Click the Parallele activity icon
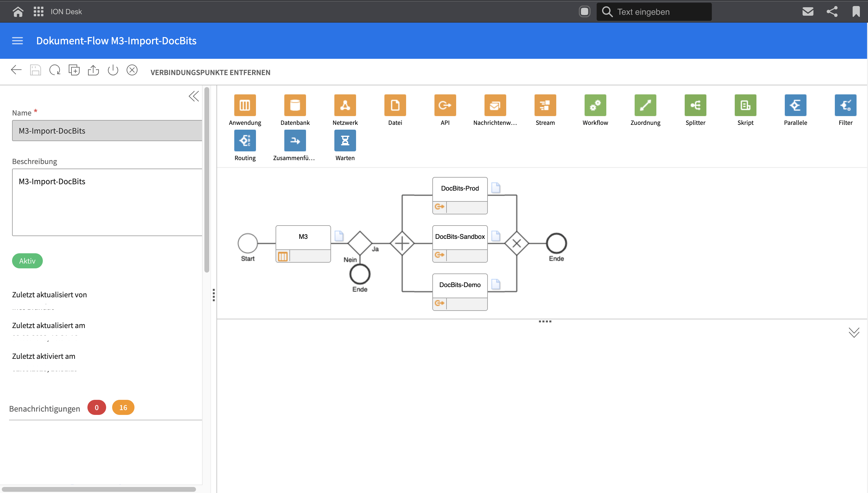Image resolution: width=868 pixels, height=493 pixels. (x=795, y=105)
